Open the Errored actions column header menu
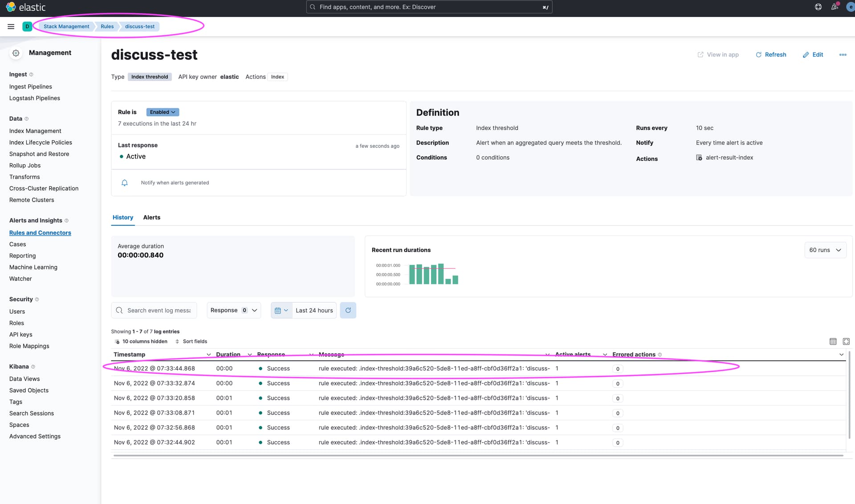855x504 pixels. click(841, 355)
